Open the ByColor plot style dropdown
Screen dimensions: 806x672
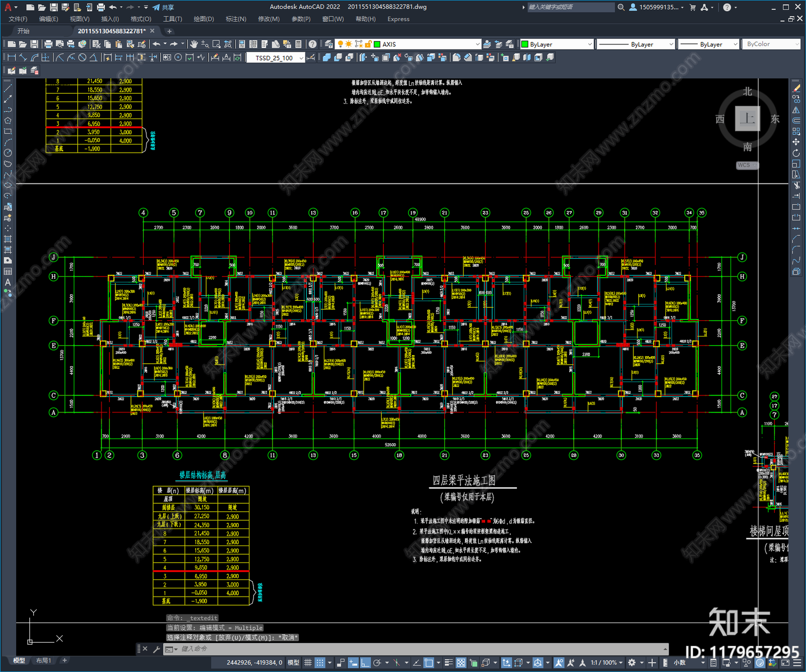point(771,44)
